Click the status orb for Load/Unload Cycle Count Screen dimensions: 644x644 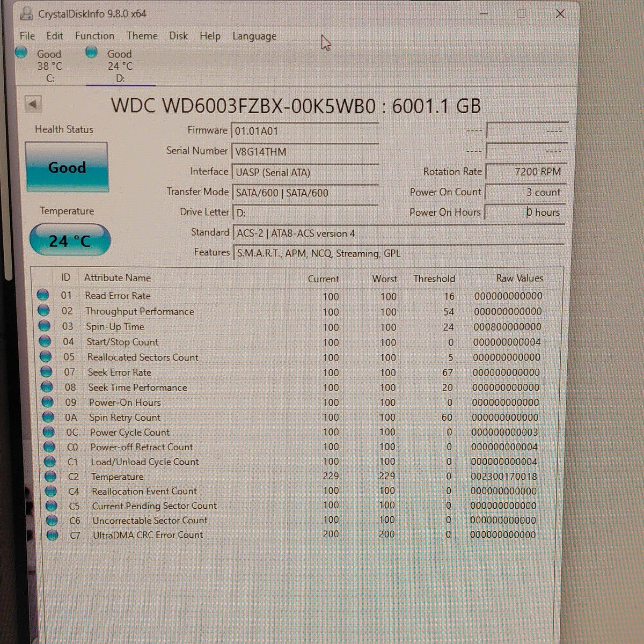(49, 462)
